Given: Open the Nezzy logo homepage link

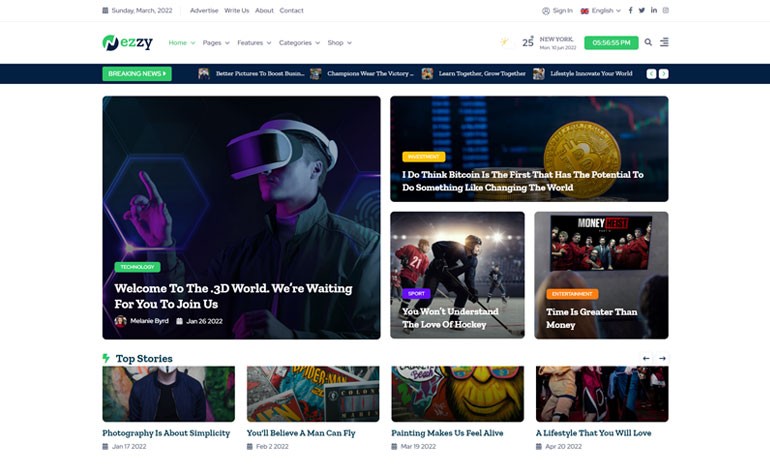Looking at the screenshot, I should [127, 43].
